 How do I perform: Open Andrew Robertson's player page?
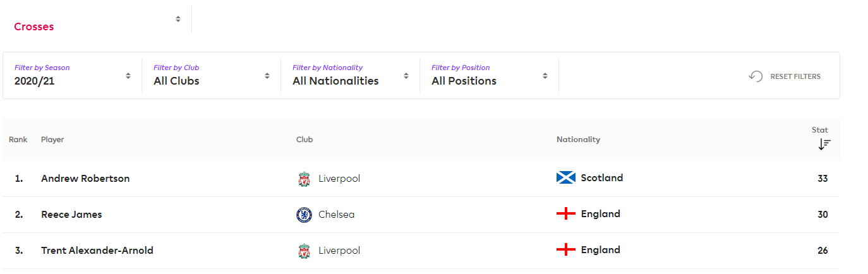pos(85,179)
